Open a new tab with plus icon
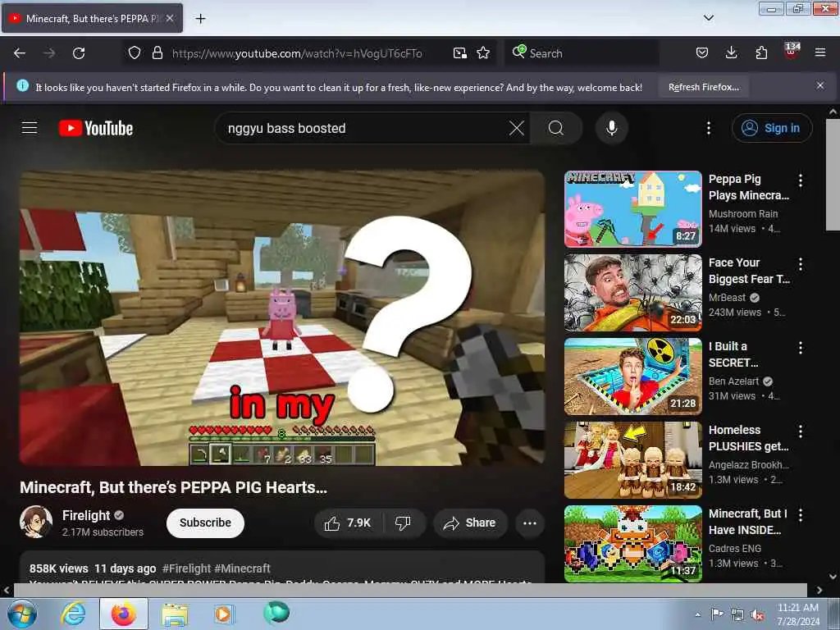 tap(200, 19)
